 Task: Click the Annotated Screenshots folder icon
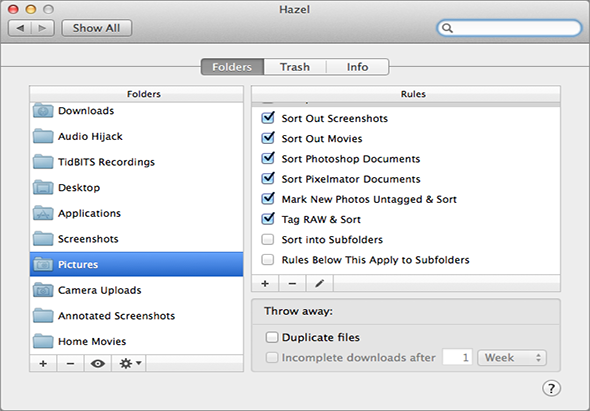(43, 316)
